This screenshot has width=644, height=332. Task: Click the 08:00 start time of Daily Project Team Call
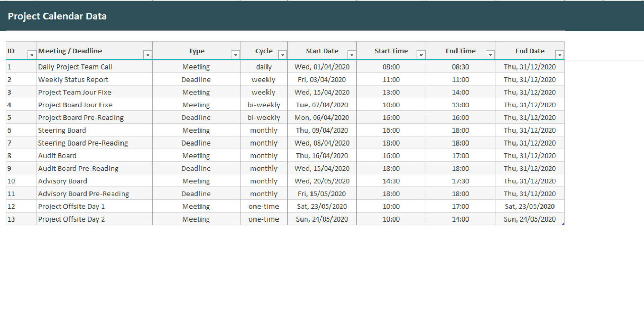(x=391, y=67)
